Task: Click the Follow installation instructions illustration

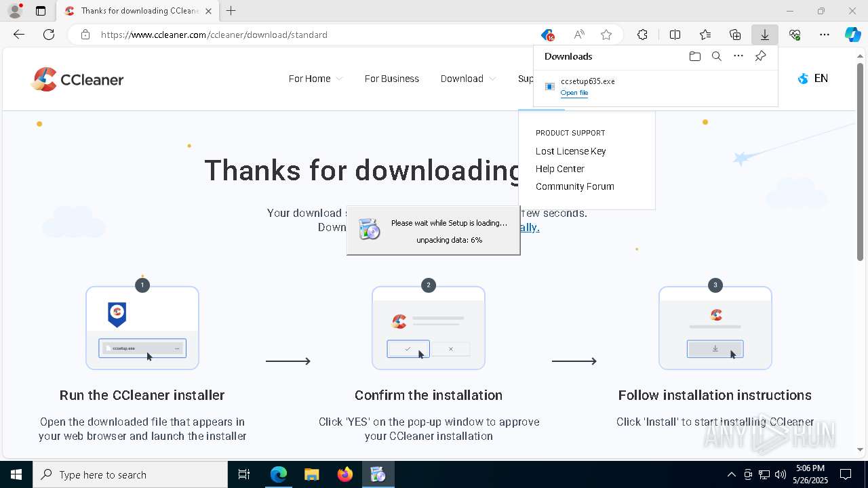Action: tap(715, 328)
